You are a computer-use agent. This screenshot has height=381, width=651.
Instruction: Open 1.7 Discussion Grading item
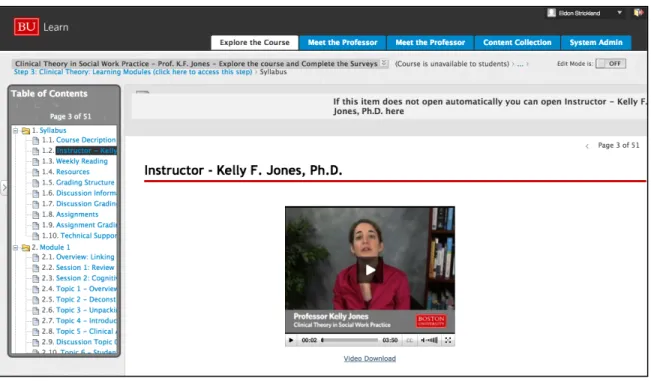tap(86, 204)
